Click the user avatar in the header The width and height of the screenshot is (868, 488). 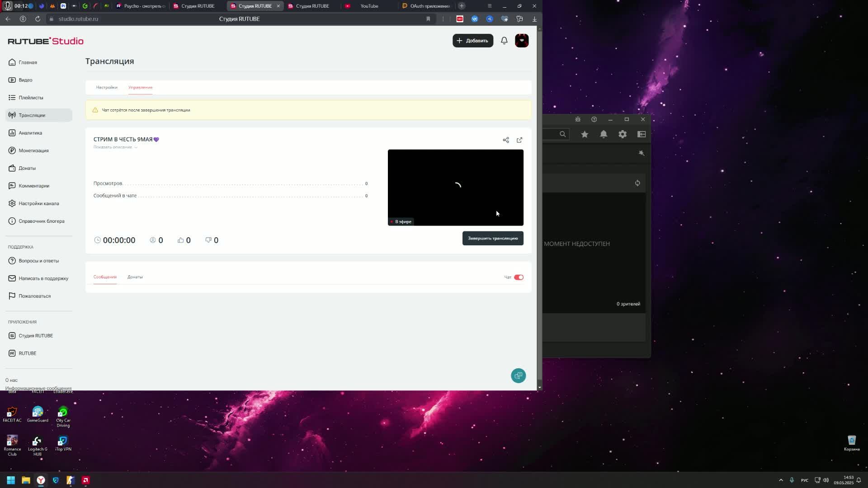tap(522, 41)
